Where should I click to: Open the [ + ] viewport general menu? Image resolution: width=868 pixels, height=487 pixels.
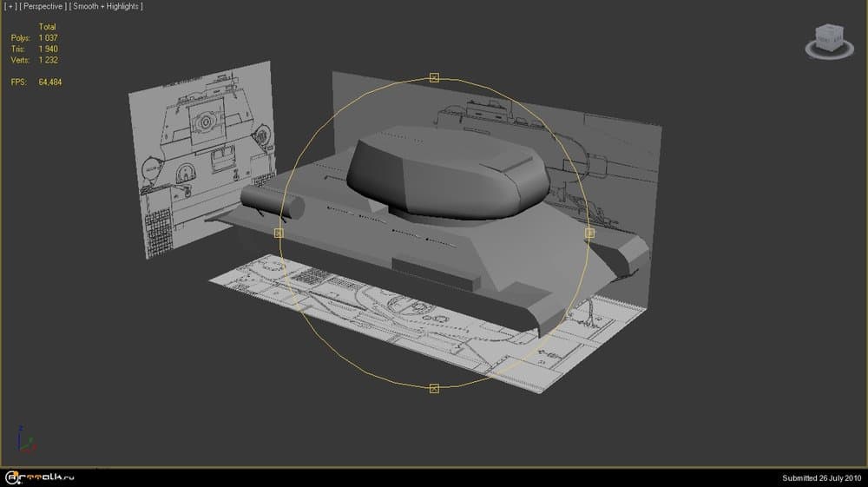(x=11, y=6)
